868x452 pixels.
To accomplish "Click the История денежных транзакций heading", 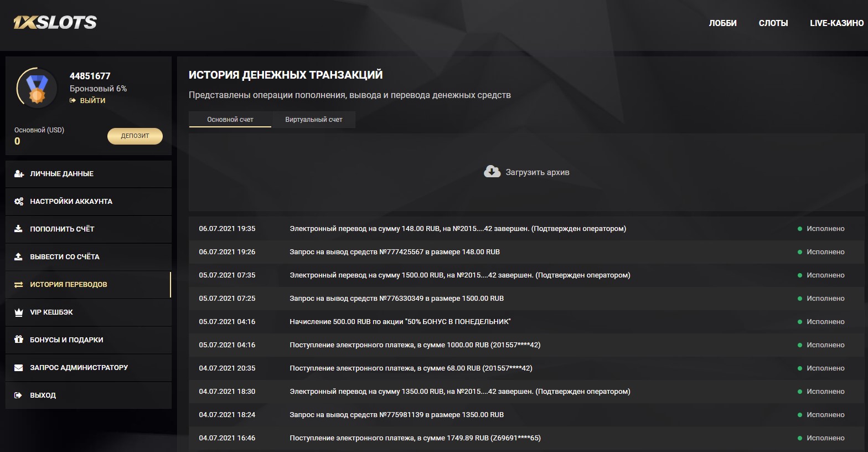I will pos(286,75).
